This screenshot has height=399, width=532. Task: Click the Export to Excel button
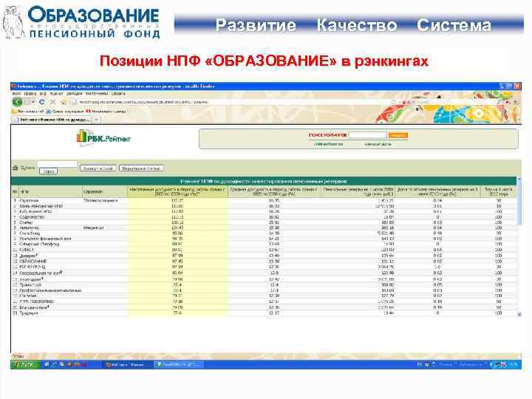point(98,168)
